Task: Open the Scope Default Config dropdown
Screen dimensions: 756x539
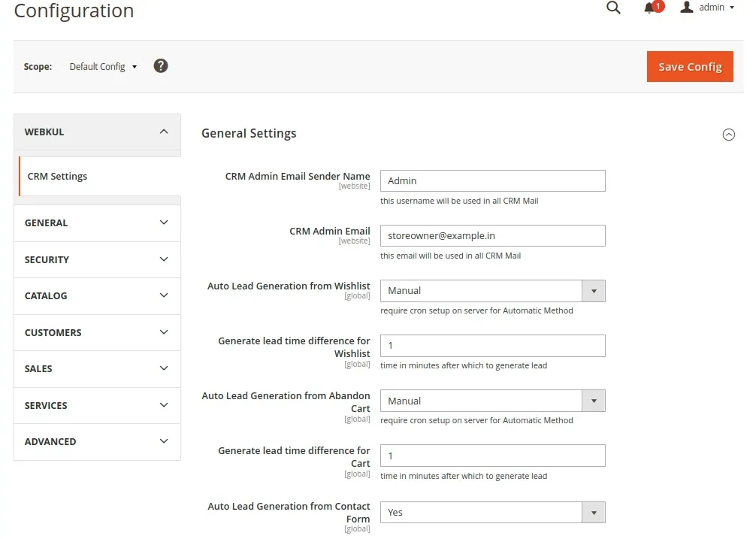Action: [x=102, y=66]
